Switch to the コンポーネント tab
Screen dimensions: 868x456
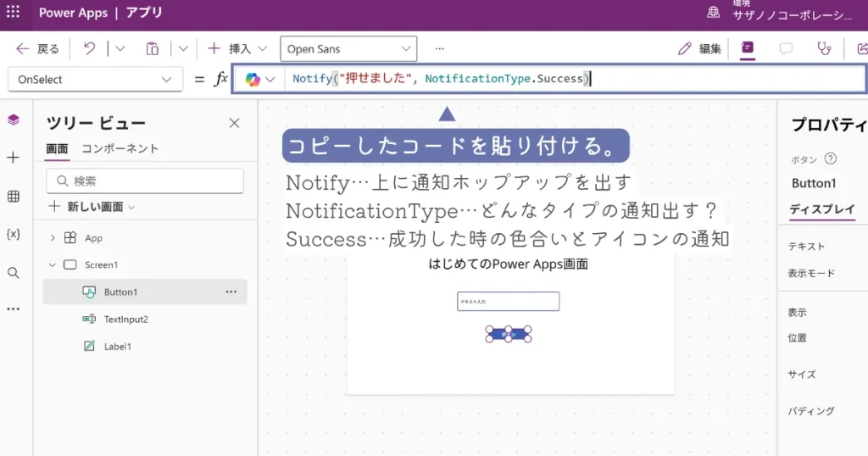(120, 148)
